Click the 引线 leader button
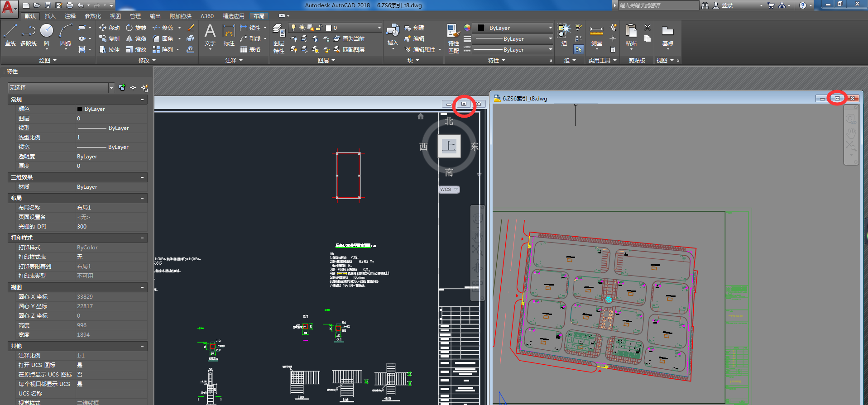The image size is (868, 405). [x=250, y=38]
